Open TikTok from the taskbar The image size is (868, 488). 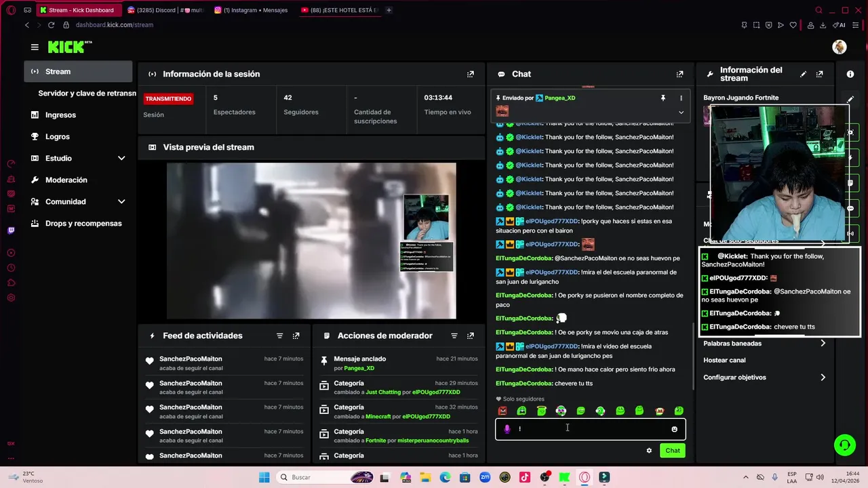point(524,477)
